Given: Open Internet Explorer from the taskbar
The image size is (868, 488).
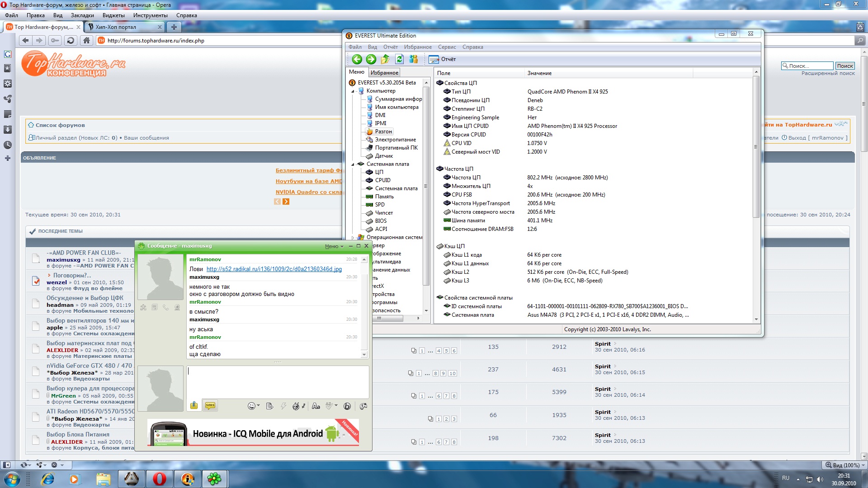Looking at the screenshot, I should (47, 479).
